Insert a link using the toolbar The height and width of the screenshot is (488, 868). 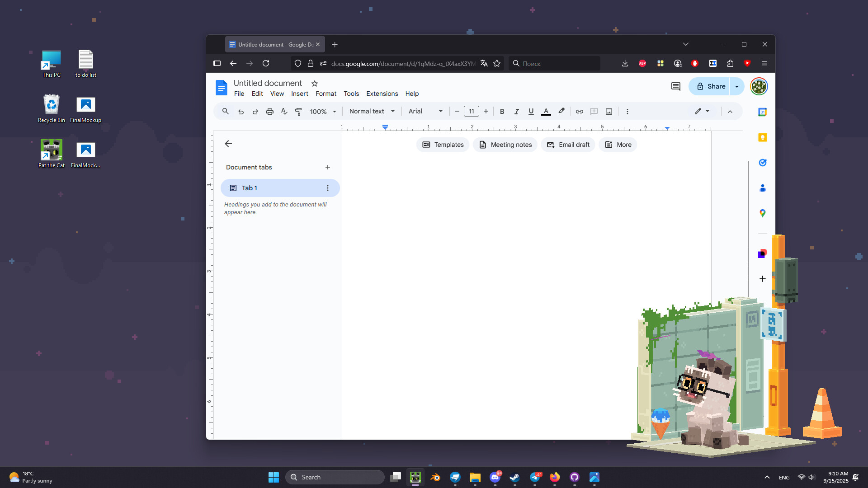point(580,111)
